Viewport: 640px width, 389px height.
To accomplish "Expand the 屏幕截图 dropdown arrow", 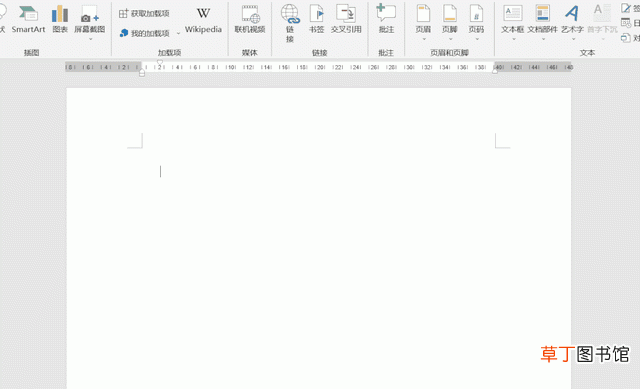I will click(x=91, y=39).
